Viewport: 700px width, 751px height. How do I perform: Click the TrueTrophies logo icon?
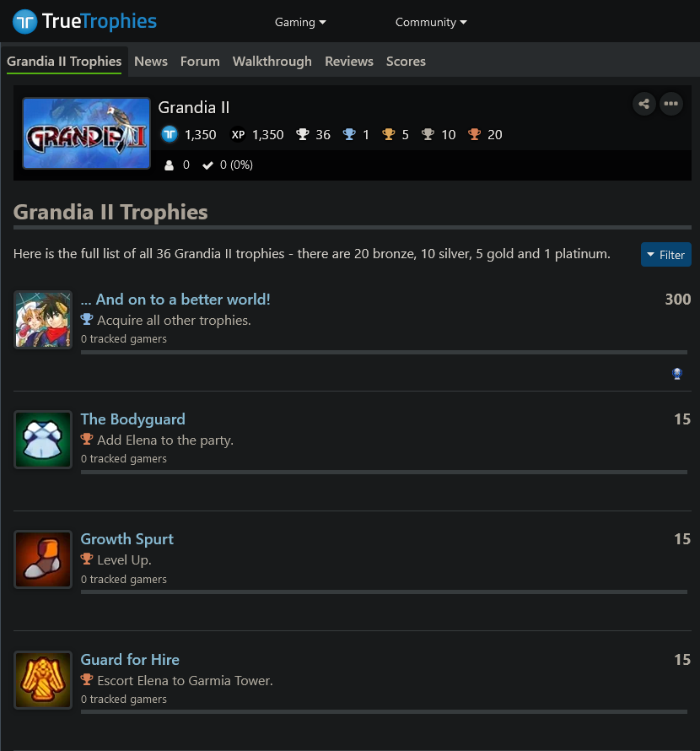point(25,22)
